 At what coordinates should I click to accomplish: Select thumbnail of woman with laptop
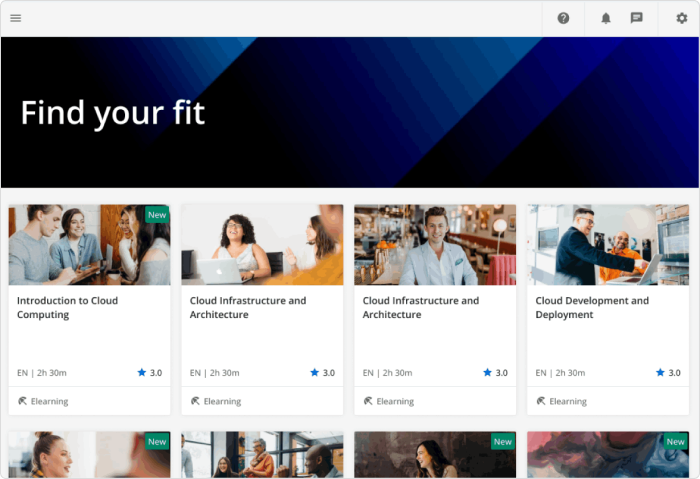point(262,245)
